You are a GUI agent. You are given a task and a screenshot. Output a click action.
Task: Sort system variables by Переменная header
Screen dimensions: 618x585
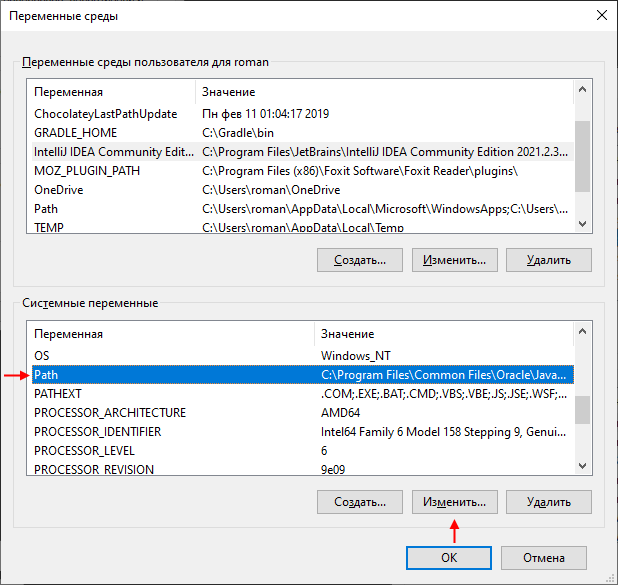[x=173, y=334]
